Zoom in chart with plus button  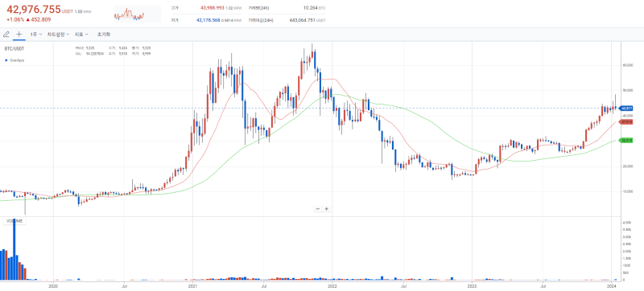coord(327,209)
